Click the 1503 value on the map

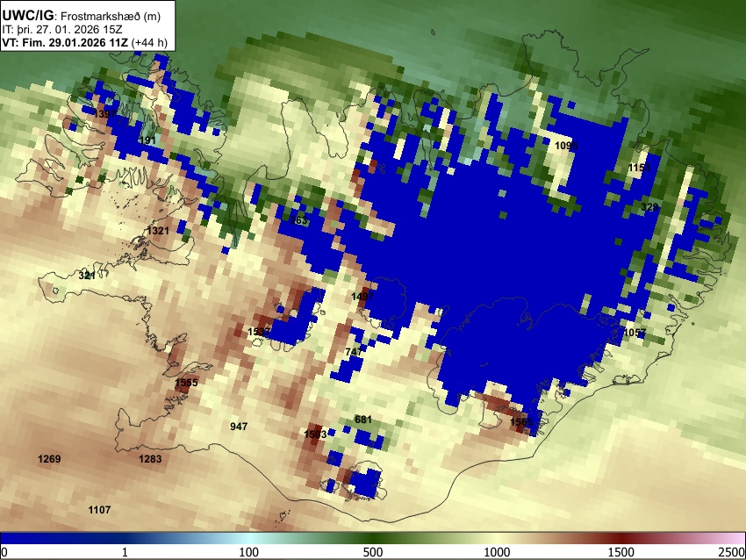click(x=315, y=434)
